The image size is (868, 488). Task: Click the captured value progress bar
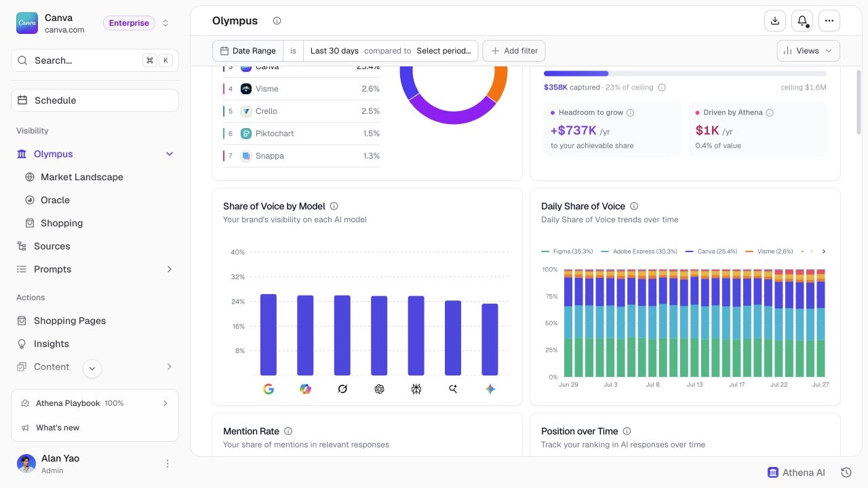(685, 73)
